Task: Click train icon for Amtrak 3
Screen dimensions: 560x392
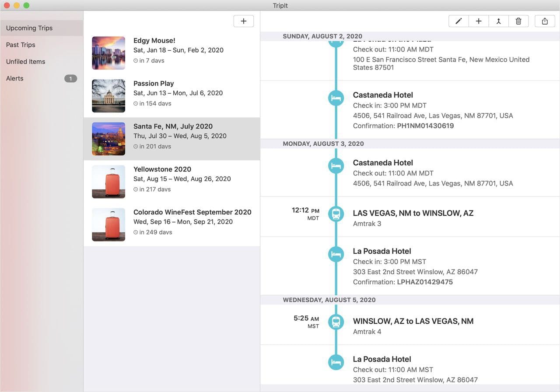Action: 336,213
